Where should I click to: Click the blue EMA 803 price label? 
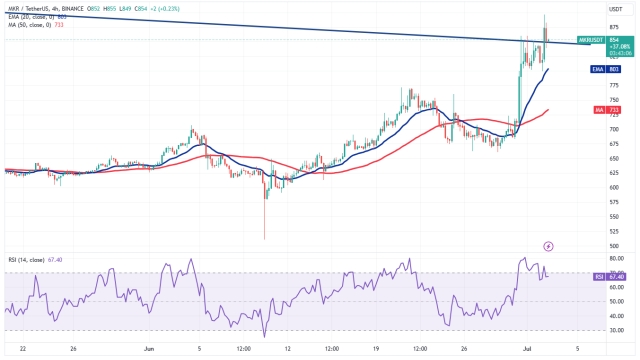606,69
